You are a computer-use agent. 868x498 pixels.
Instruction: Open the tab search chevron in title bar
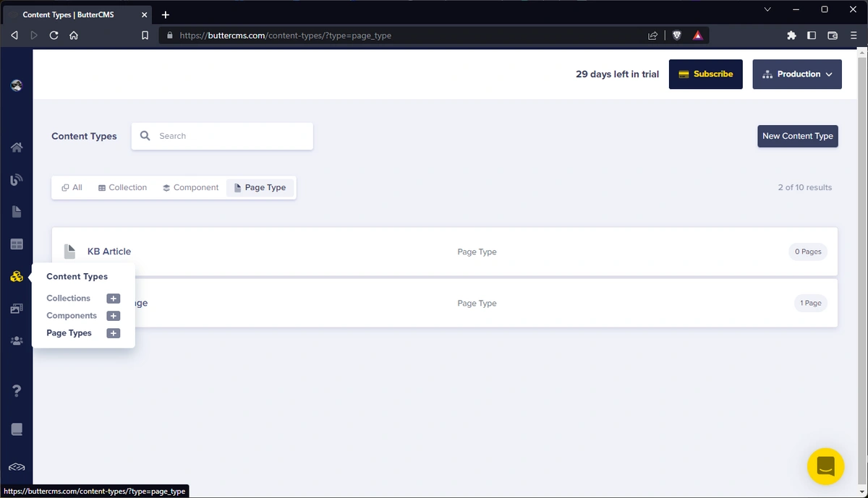(x=767, y=9)
